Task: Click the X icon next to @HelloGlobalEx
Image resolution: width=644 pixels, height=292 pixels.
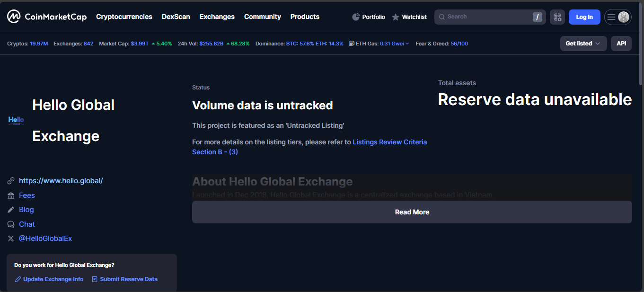Action: coord(11,239)
